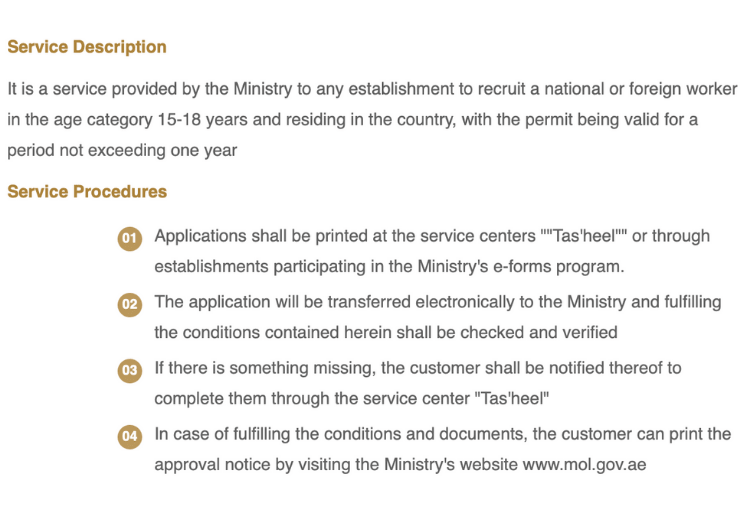The height and width of the screenshot is (515, 750).
Task: Click the Service Description heading
Action: click(87, 47)
